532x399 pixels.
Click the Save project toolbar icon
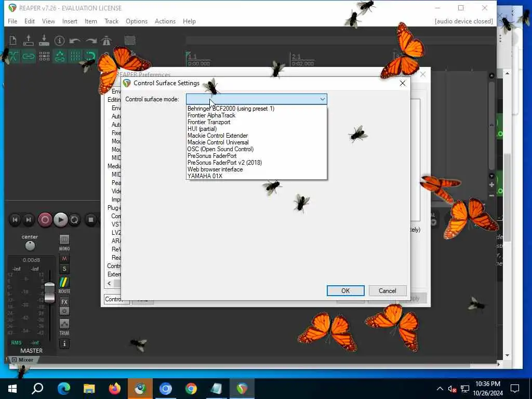[44, 41]
